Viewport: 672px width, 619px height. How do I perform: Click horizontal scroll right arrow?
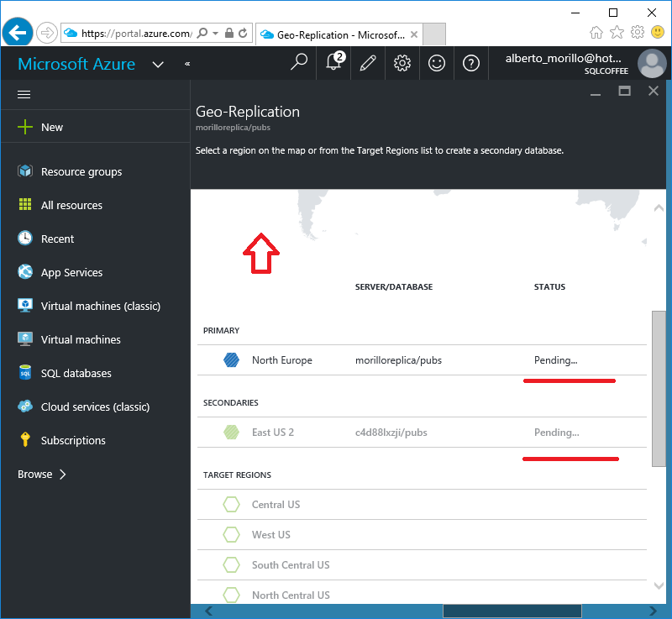[653, 611]
